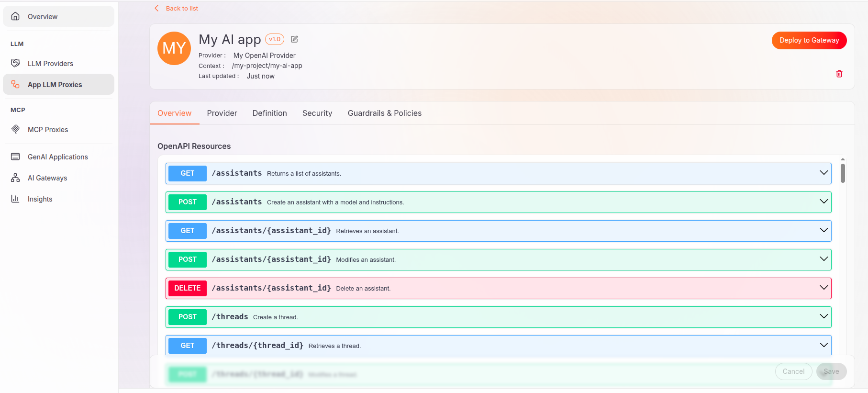Click the Overview home icon in sidebar

tap(15, 16)
